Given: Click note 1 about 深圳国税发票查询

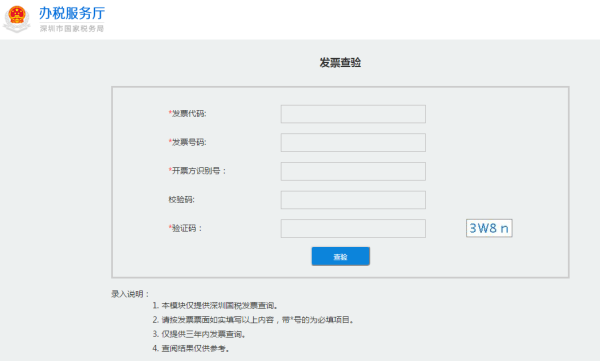Looking at the screenshot, I should [215, 305].
